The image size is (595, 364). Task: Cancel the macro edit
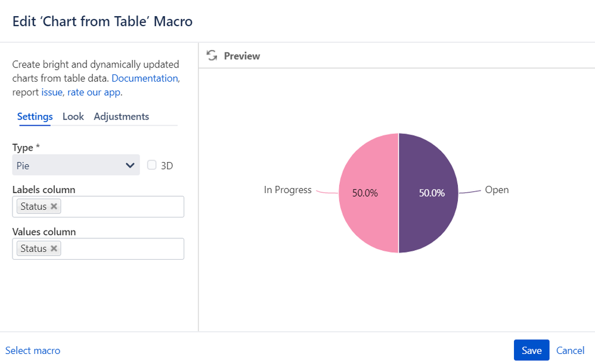pos(570,350)
